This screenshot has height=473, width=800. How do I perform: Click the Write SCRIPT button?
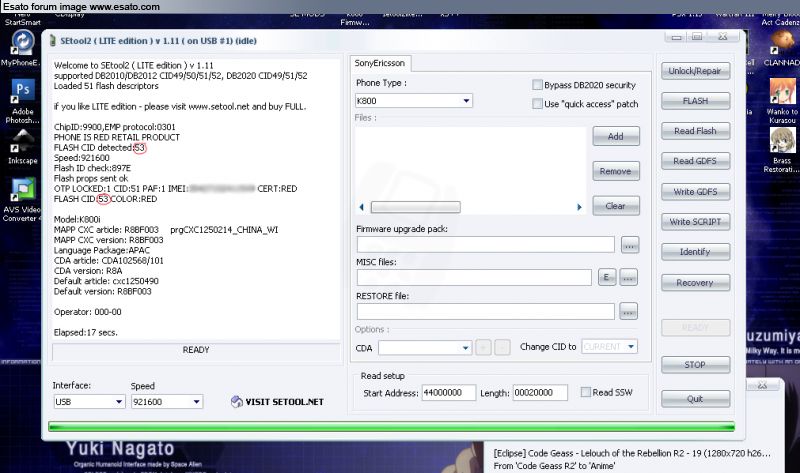pos(695,222)
